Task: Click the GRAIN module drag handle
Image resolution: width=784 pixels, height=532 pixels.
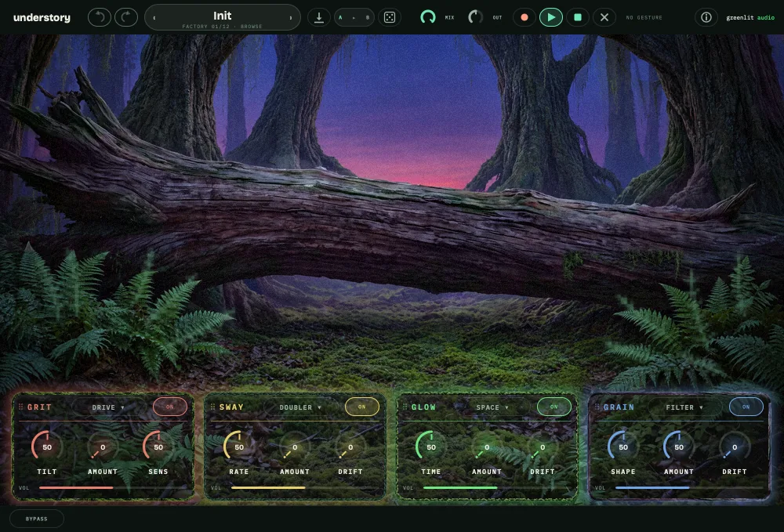Action: [597, 407]
